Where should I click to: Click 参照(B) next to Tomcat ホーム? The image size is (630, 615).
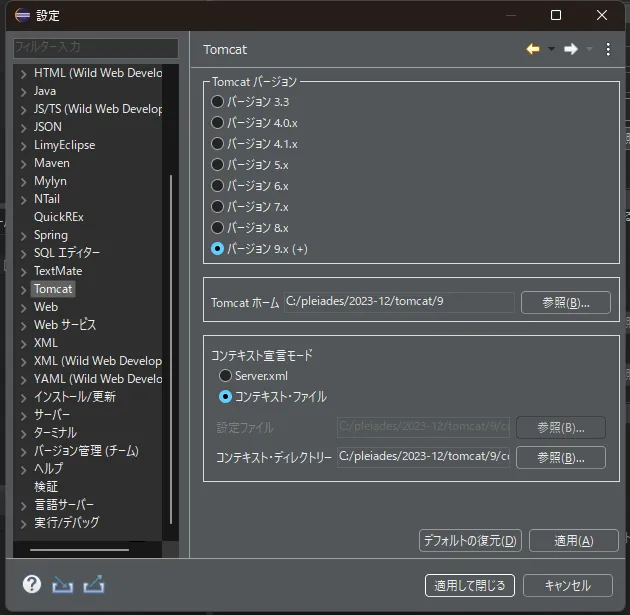566,302
